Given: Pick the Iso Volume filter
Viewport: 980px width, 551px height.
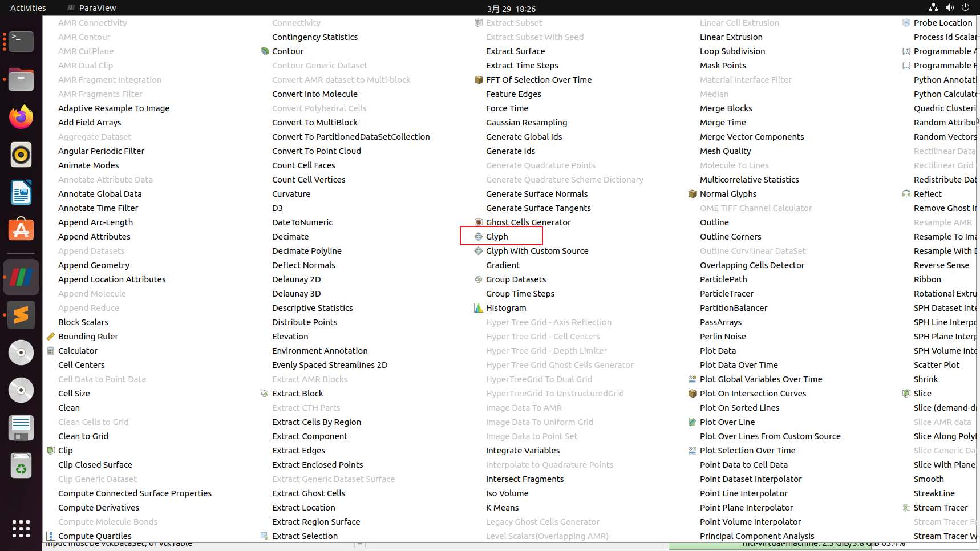Looking at the screenshot, I should 507,493.
